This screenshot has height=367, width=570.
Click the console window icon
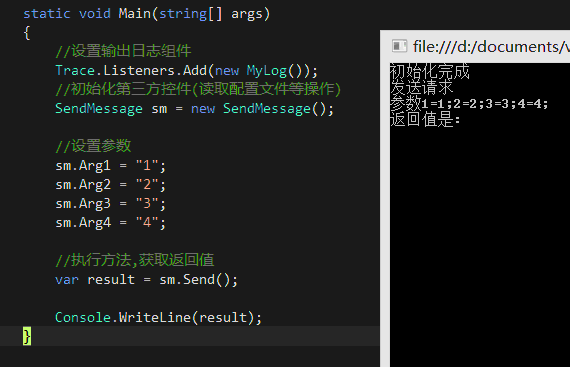click(399, 46)
